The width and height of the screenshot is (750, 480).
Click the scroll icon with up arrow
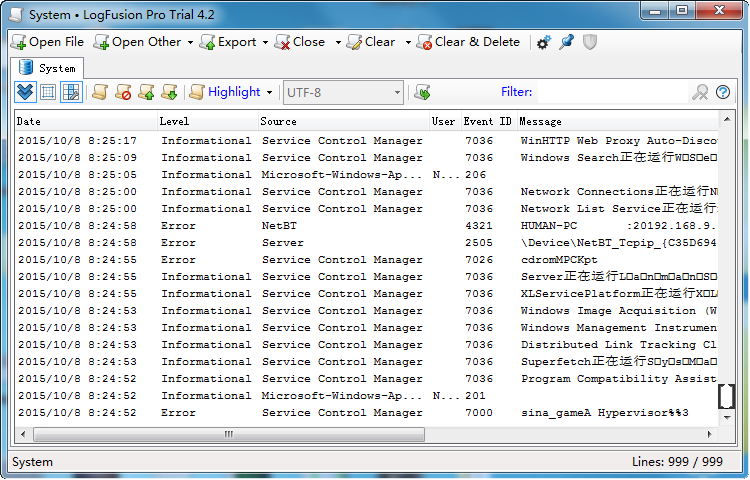click(146, 92)
